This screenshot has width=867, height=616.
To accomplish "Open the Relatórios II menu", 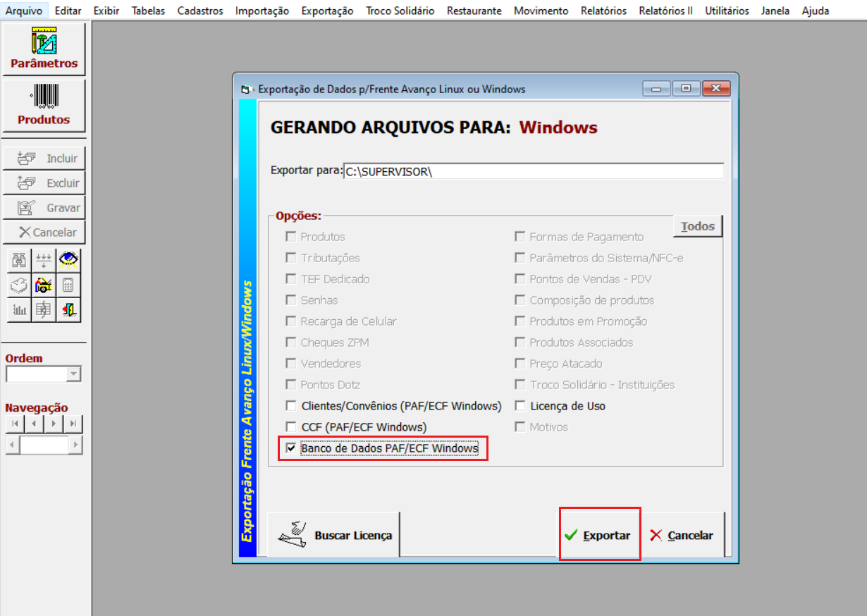I will click(665, 11).
